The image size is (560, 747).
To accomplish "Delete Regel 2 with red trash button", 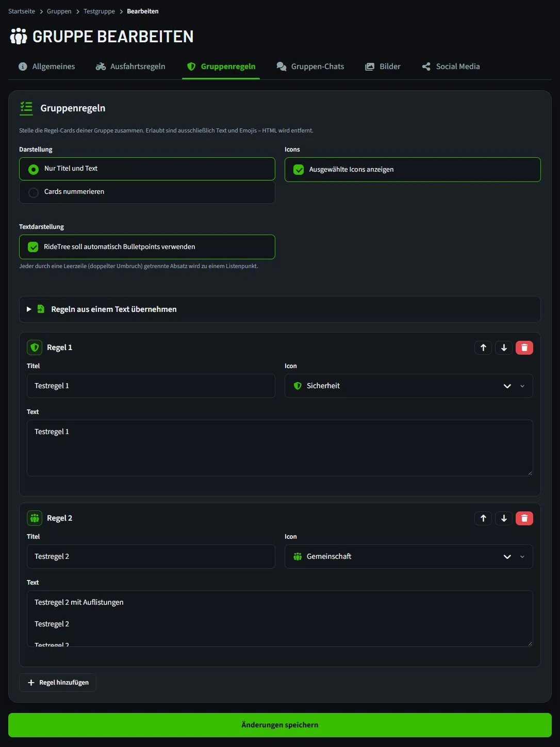I will [x=524, y=518].
